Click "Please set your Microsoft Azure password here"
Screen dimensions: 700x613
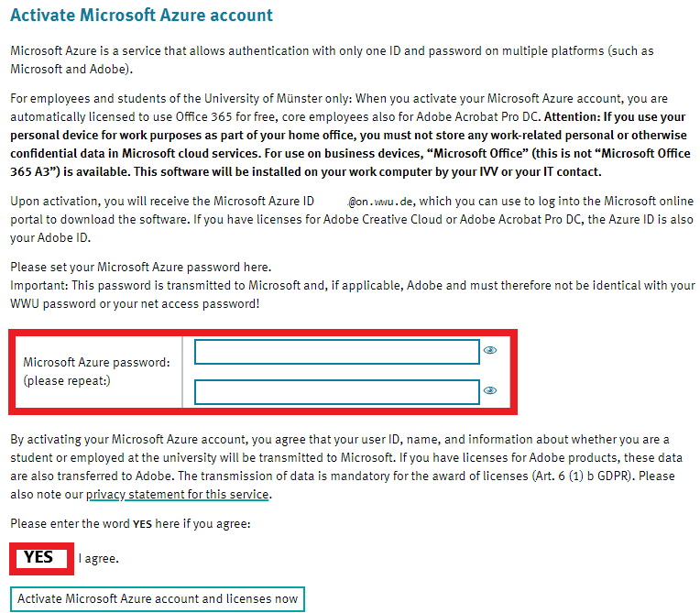pos(140,267)
